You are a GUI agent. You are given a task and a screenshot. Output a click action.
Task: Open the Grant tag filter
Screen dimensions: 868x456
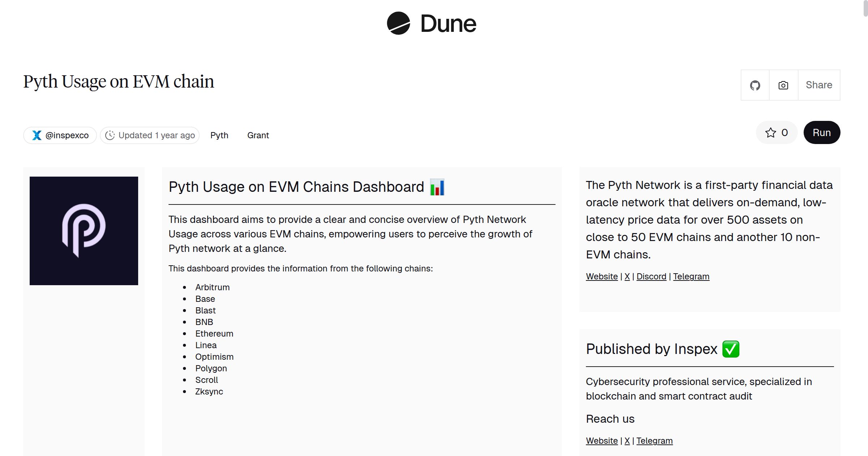click(258, 135)
